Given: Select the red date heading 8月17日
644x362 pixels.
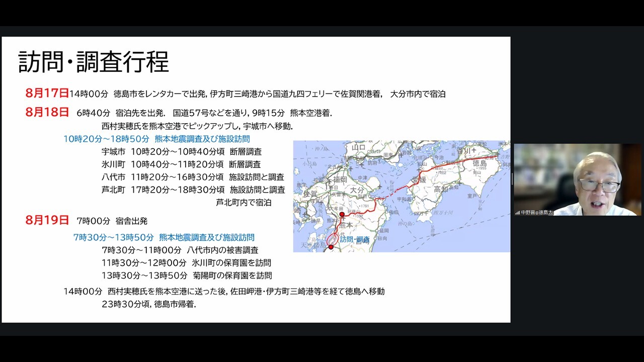Looking at the screenshot, I should tap(47, 93).
